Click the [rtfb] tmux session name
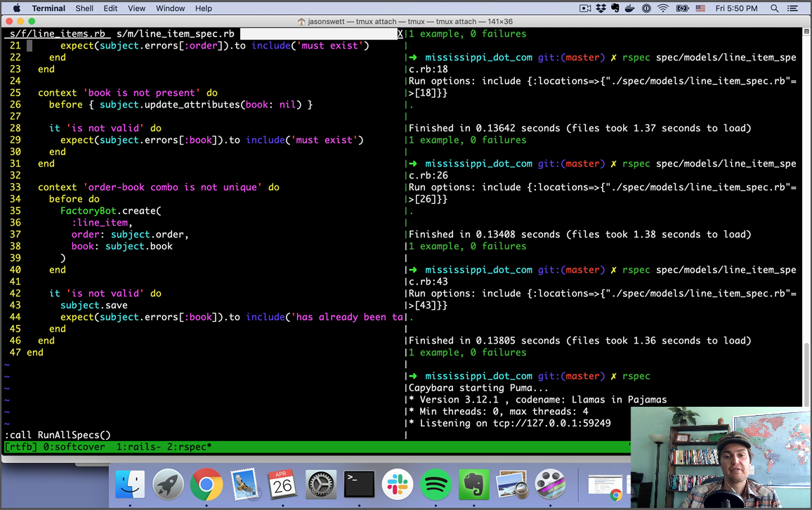Image resolution: width=812 pixels, height=510 pixels. click(x=20, y=447)
